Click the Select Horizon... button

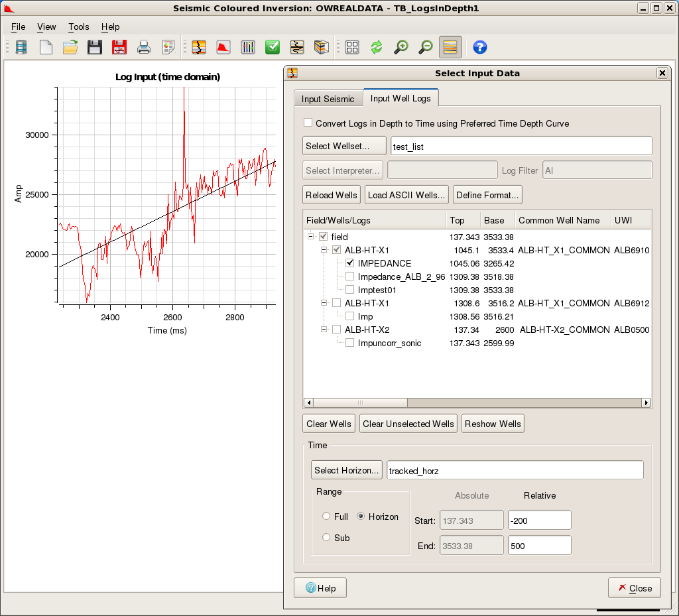pyautogui.click(x=346, y=470)
